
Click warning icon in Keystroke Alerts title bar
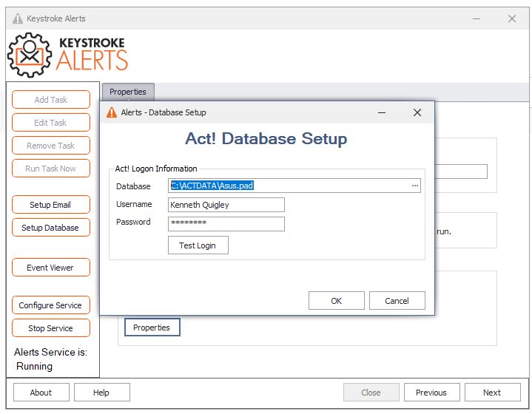pyautogui.click(x=18, y=18)
